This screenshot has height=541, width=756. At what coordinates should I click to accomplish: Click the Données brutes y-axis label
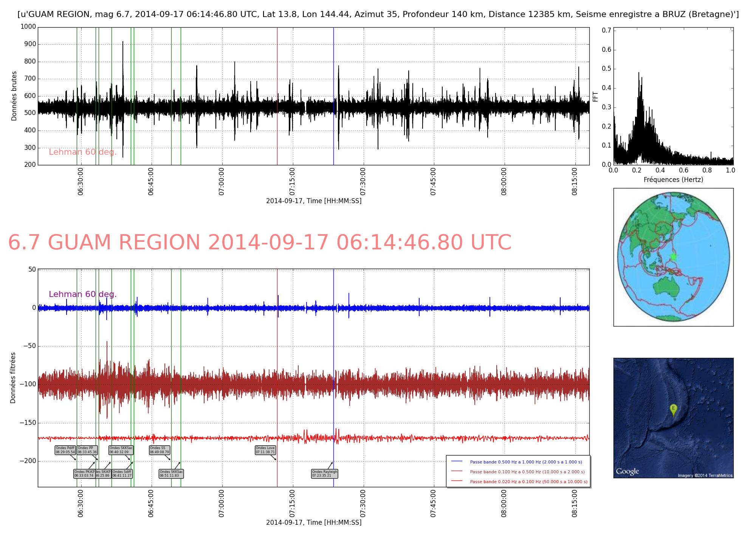click(x=14, y=96)
